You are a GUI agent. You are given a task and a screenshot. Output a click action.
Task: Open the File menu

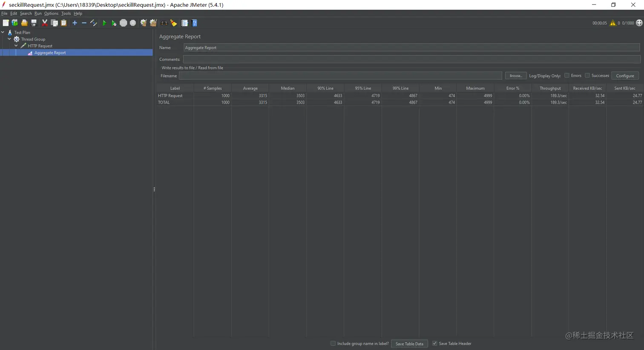pos(4,14)
